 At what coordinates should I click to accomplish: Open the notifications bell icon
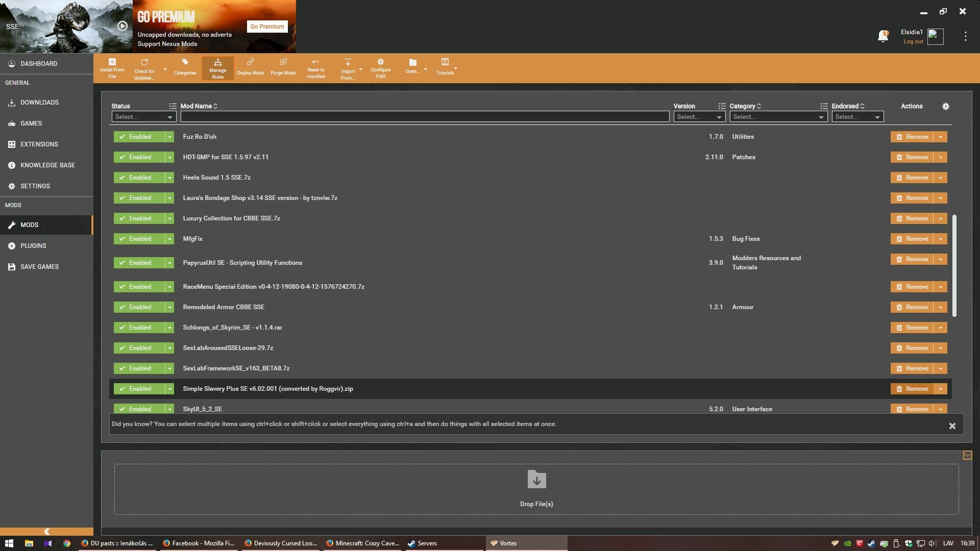(883, 36)
